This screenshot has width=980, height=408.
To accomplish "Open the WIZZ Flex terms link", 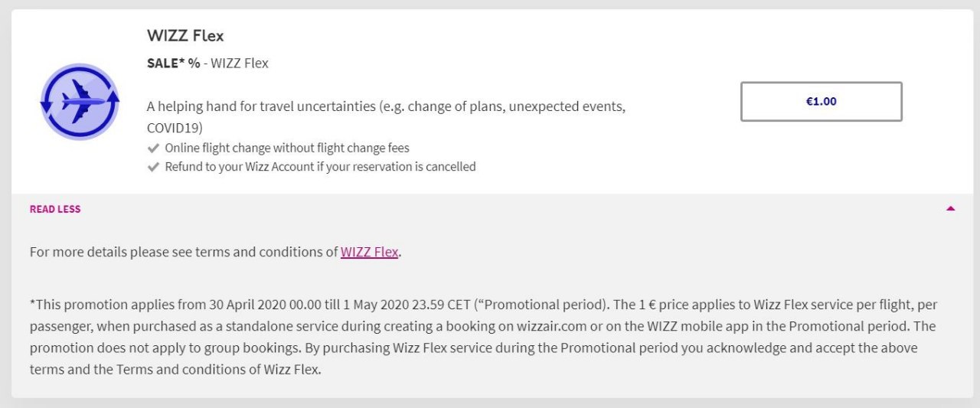I will (369, 252).
